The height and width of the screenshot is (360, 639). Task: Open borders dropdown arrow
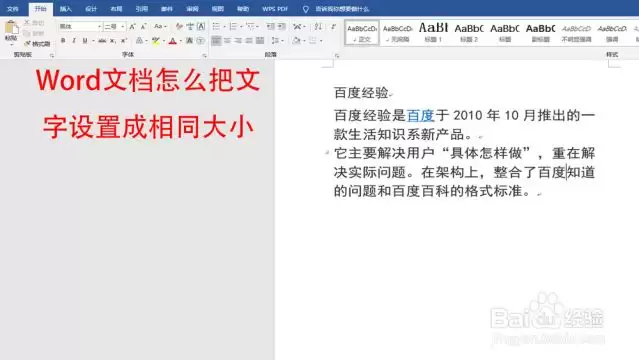(x=321, y=41)
